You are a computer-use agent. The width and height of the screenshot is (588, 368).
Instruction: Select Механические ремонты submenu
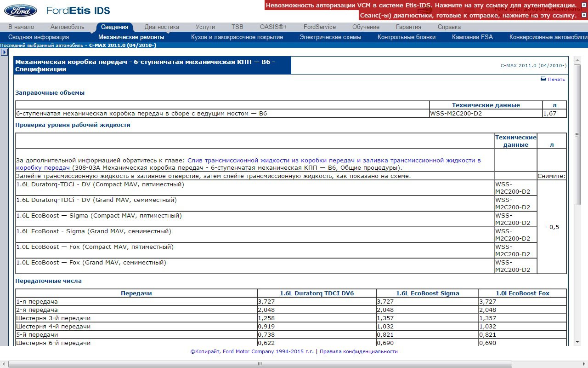tap(131, 37)
